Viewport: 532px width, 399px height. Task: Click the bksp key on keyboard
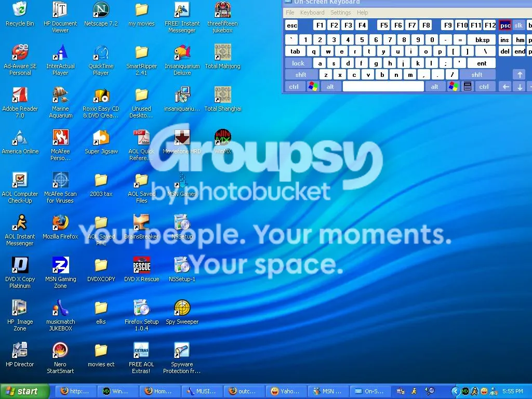482,40
